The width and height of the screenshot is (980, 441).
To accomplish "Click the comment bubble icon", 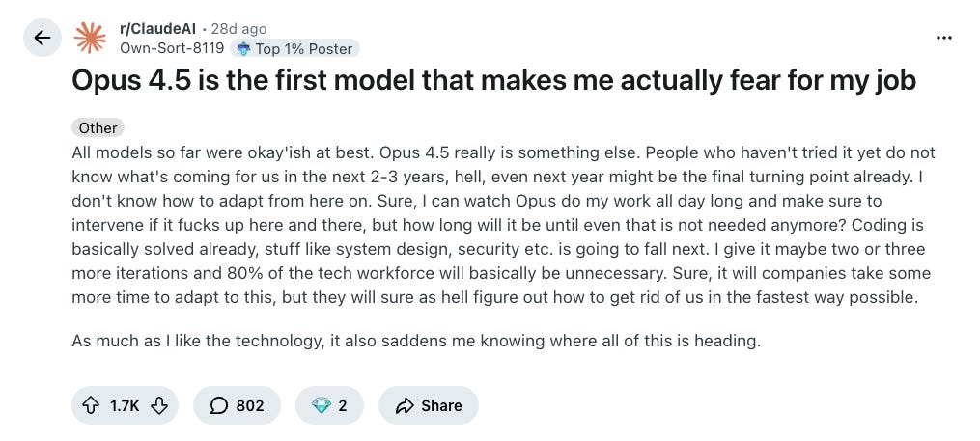I will click(x=216, y=405).
